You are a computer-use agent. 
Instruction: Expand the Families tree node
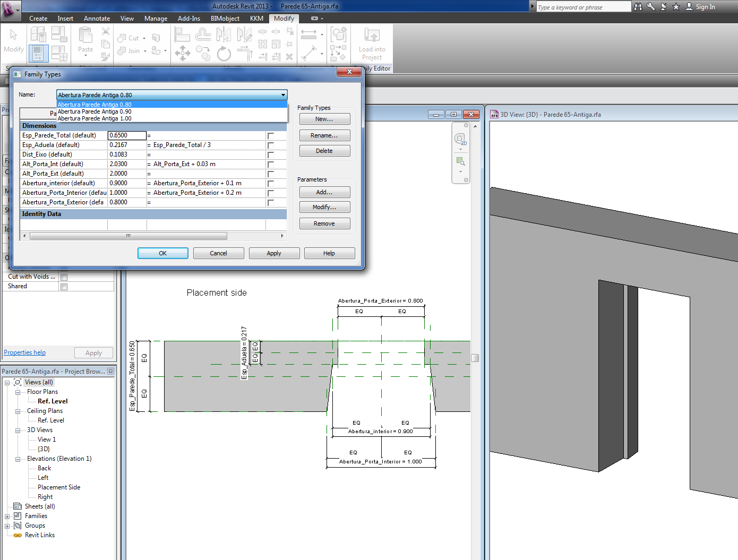[x=7, y=516]
